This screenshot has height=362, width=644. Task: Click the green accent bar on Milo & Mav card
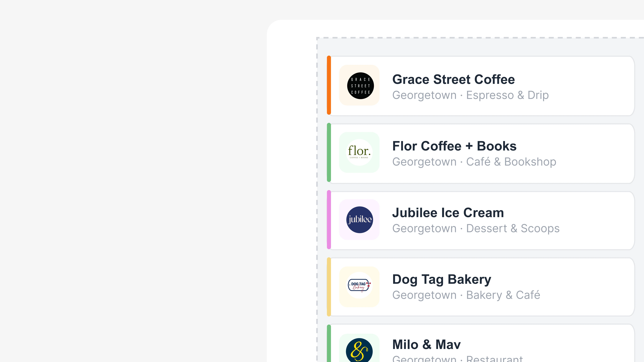pyautogui.click(x=329, y=345)
